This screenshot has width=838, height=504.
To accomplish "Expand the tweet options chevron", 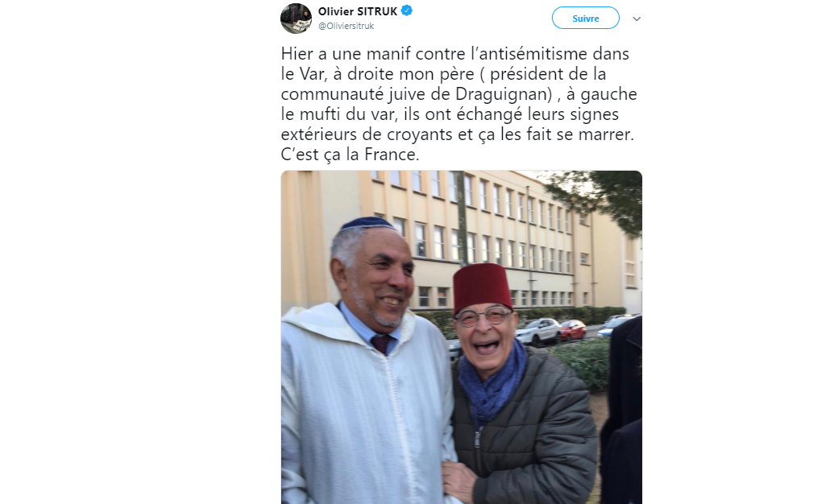I will pos(637,19).
